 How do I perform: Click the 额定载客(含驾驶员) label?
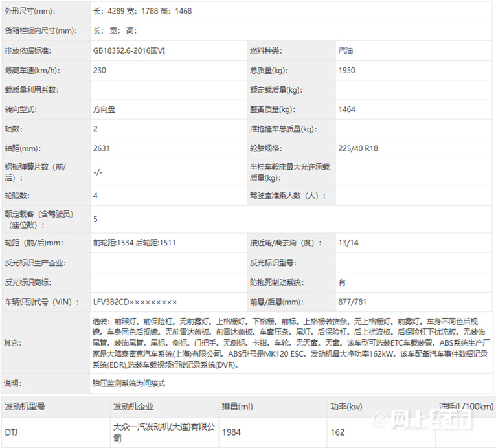[39, 219]
